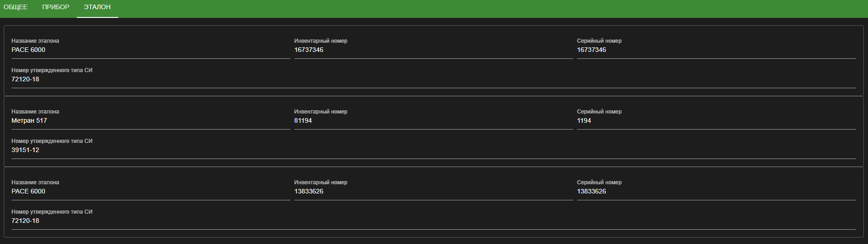Click the name field above inventory number 16737346

coord(150,50)
